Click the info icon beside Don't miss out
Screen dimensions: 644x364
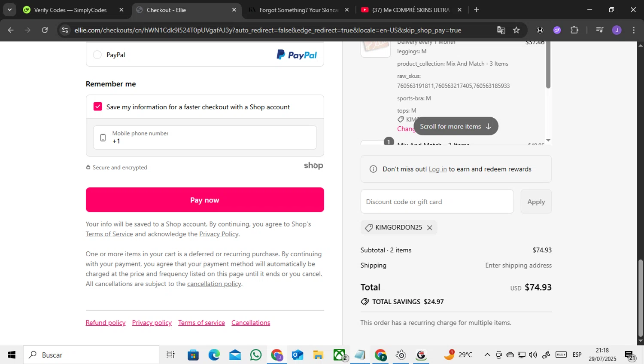point(373,169)
